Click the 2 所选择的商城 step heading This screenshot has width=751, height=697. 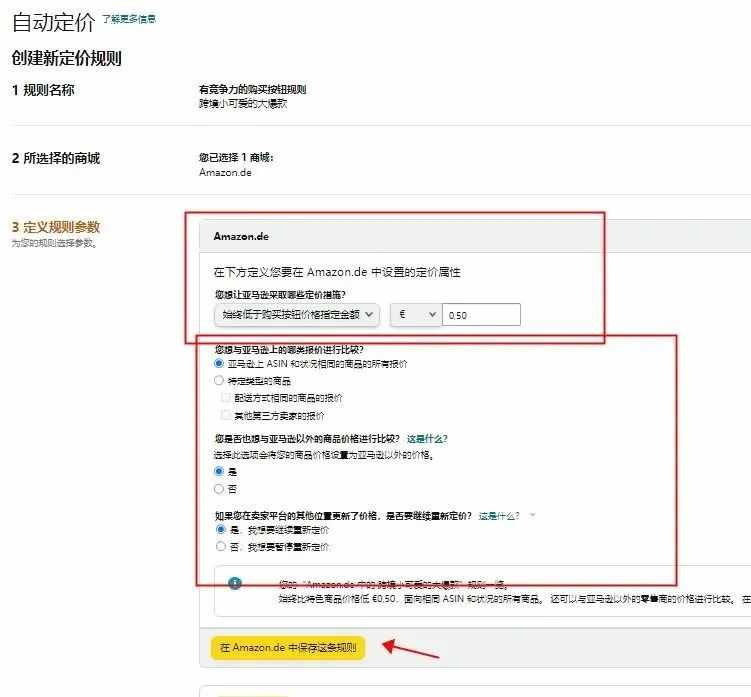tap(56, 158)
